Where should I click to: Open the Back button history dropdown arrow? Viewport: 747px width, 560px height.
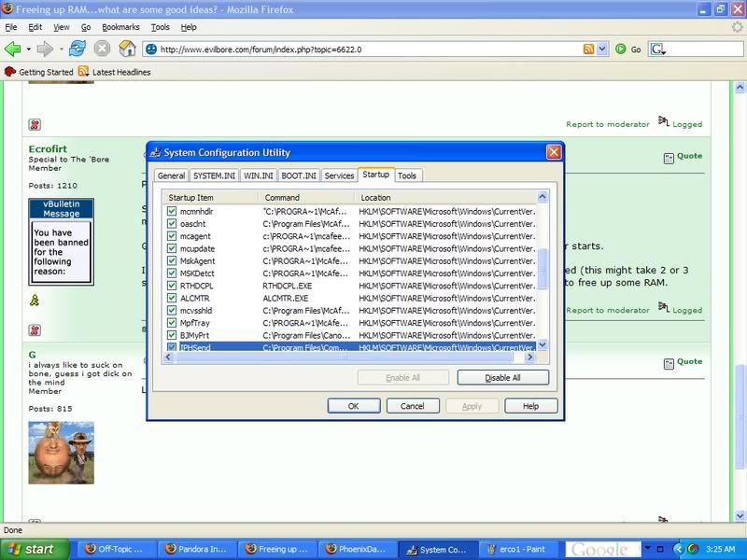(x=29, y=49)
